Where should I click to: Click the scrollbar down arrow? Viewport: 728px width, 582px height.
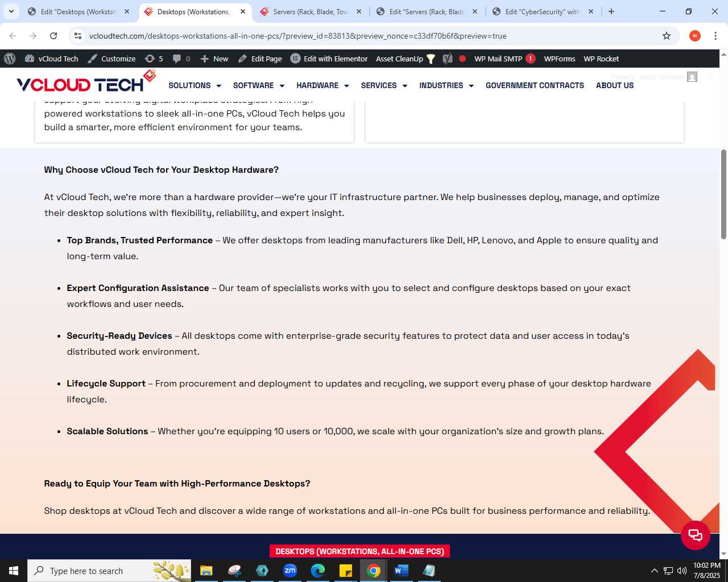click(x=723, y=554)
